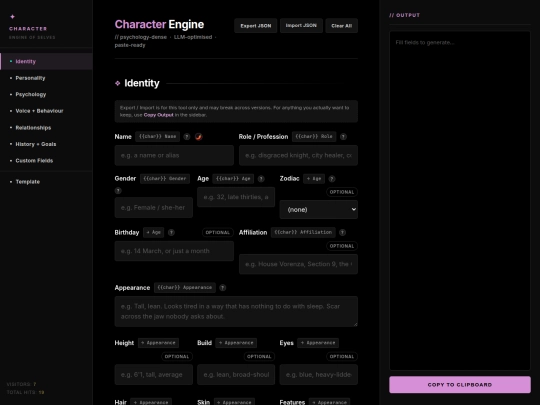This screenshot has height=405, width=540.
Task: Focus the Affiliation input field
Action: click(298, 264)
